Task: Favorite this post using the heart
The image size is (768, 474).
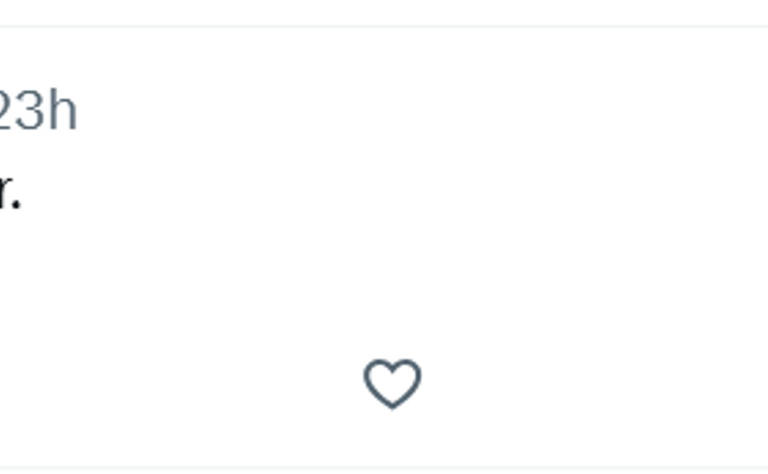Action: [x=392, y=384]
